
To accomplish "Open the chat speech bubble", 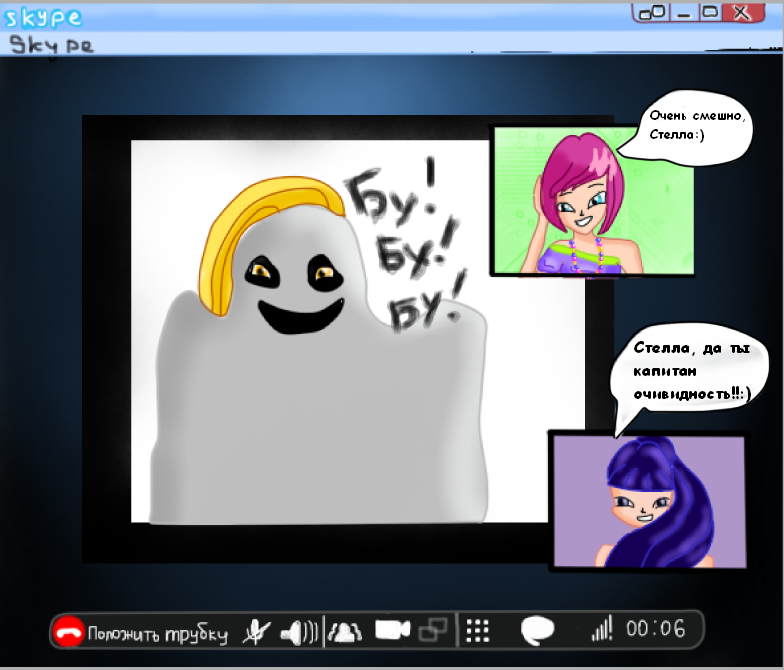I will [x=538, y=630].
